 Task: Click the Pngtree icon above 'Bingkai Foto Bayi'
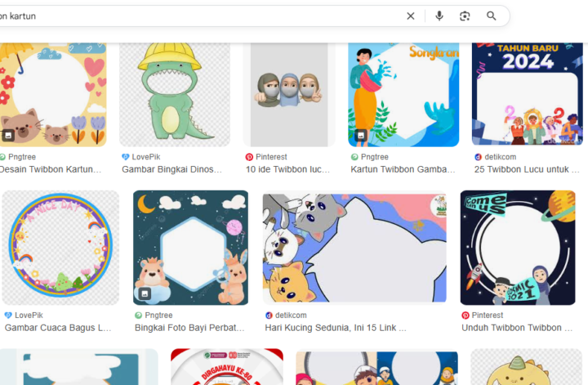[x=139, y=315]
